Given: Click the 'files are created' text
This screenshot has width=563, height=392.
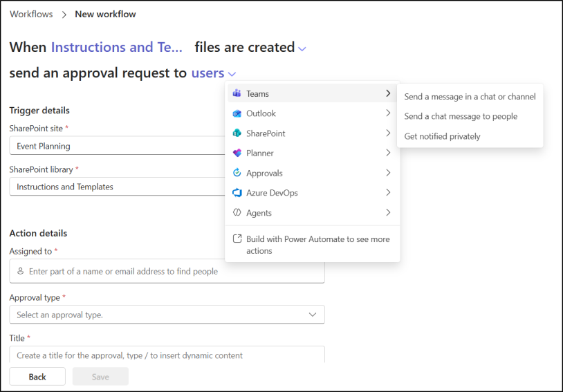Looking at the screenshot, I should coord(245,48).
